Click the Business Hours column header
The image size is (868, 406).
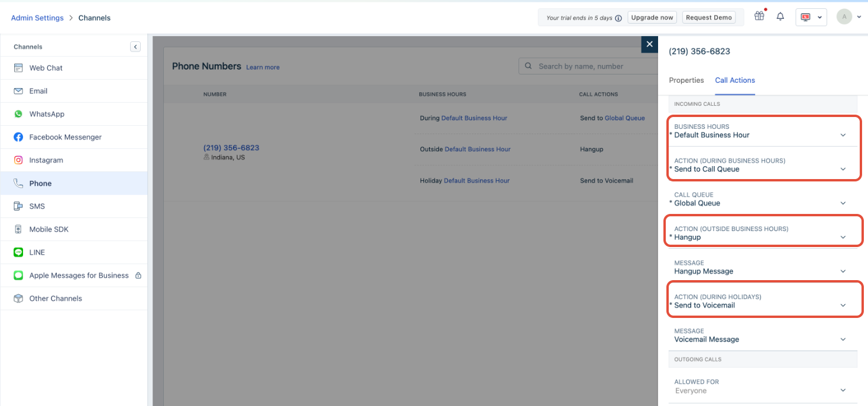point(442,95)
